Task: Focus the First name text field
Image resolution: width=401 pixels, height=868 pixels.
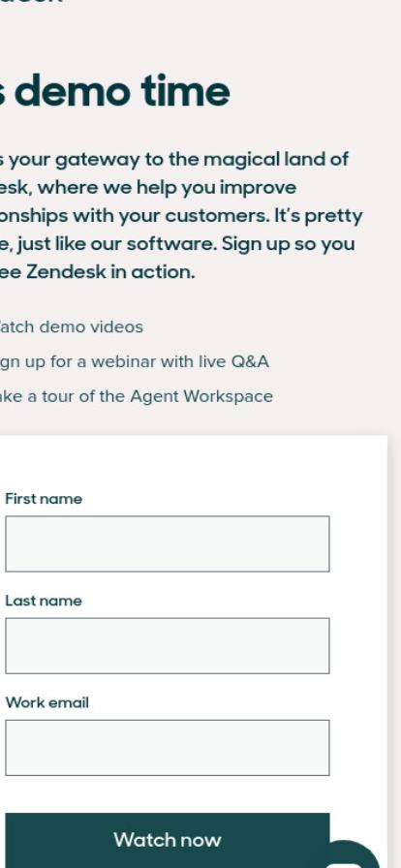Action: coord(168,543)
